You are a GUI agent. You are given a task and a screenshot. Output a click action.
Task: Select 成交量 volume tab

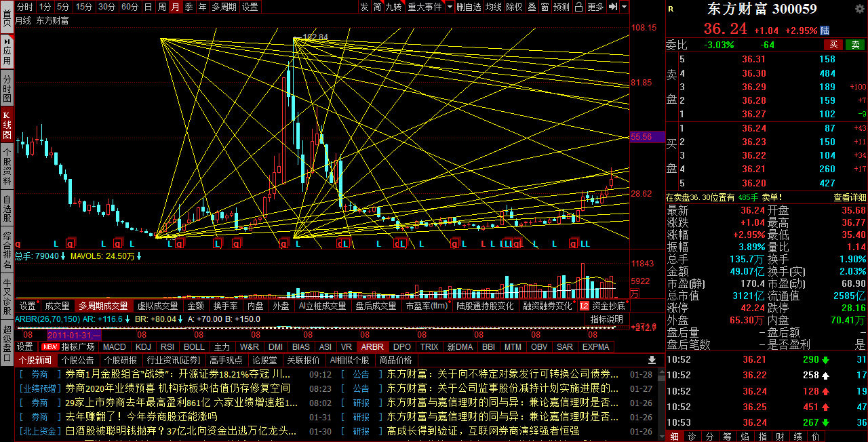[57, 306]
